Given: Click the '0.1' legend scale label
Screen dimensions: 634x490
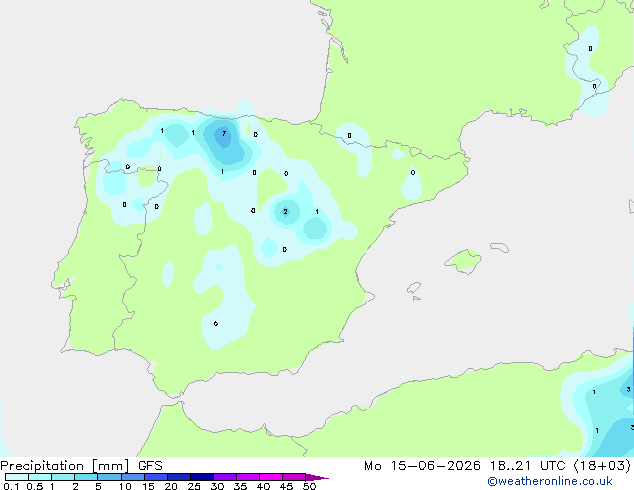Looking at the screenshot, I should pos(11,486).
